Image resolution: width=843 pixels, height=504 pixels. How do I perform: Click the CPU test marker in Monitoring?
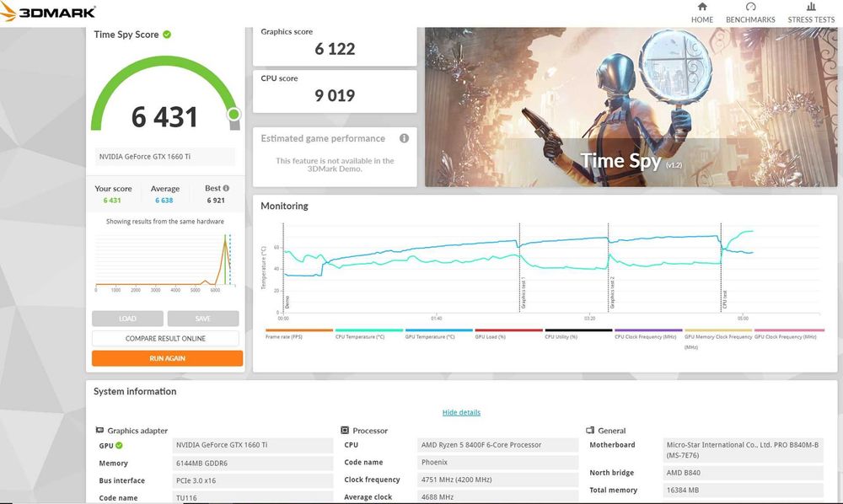725,299
